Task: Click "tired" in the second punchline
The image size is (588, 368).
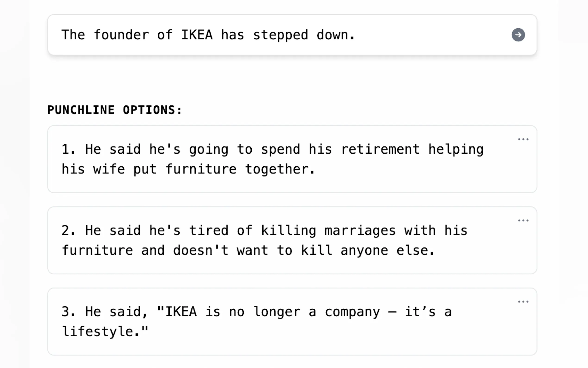Action: coord(209,231)
